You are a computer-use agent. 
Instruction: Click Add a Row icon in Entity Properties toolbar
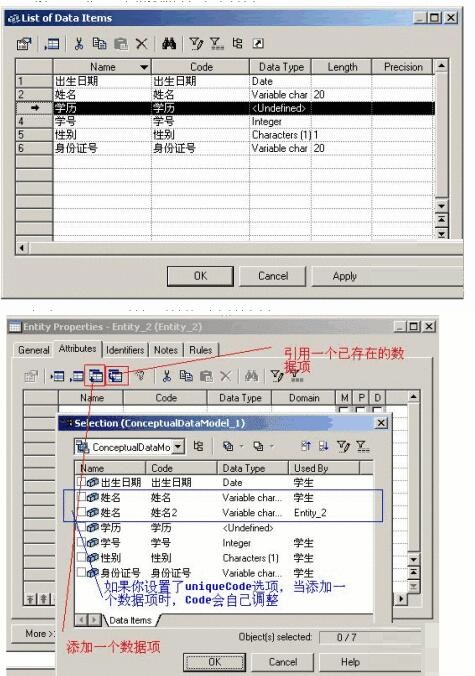[x=76, y=376]
